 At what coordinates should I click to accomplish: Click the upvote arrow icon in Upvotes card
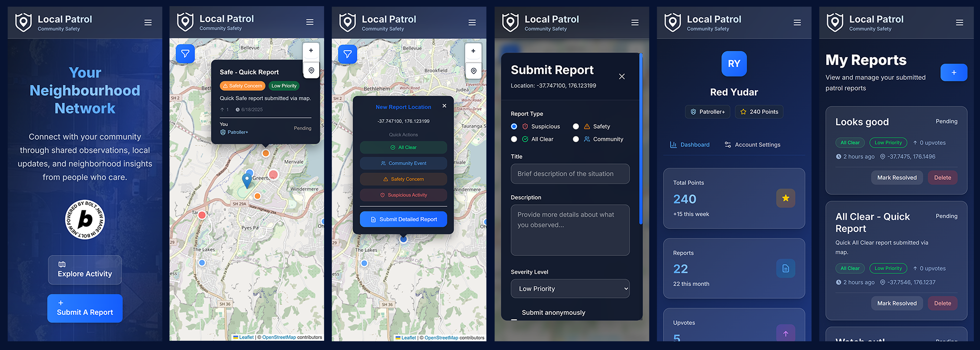coord(786,333)
